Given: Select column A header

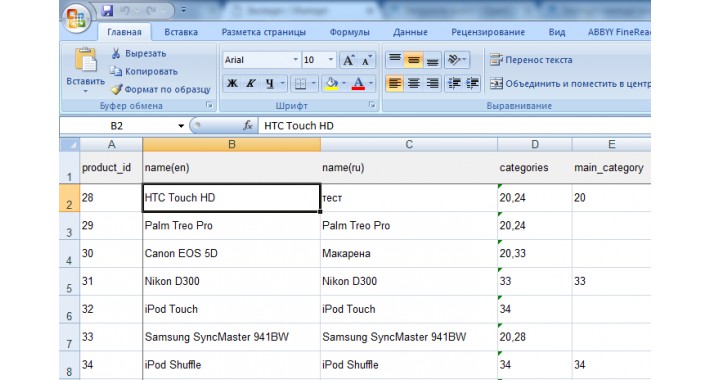Looking at the screenshot, I should click(111, 144).
